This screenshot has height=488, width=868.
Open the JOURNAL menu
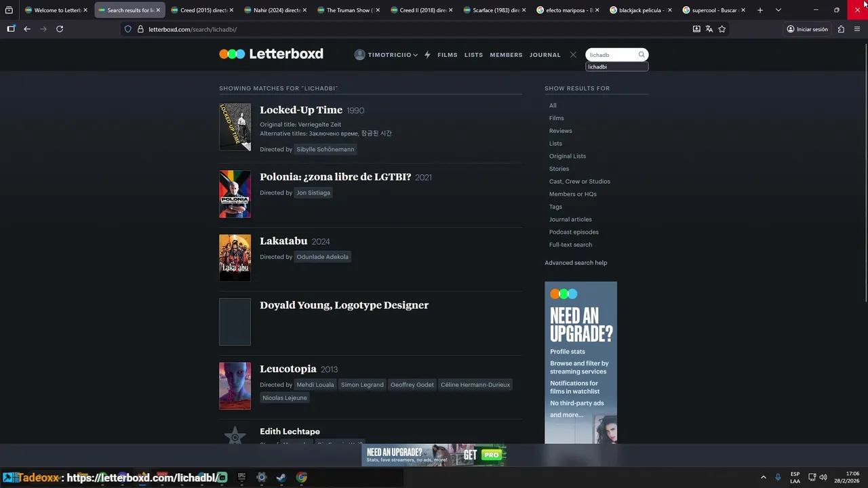click(x=545, y=55)
